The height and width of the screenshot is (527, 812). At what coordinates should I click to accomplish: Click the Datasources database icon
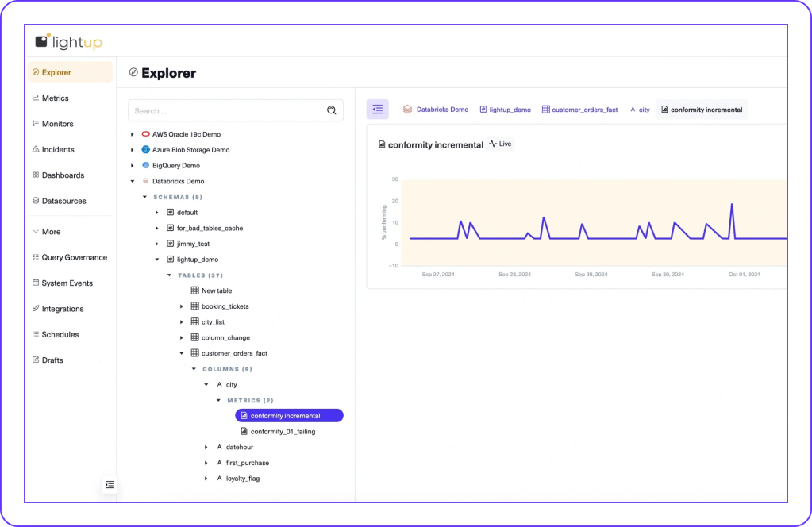tap(36, 201)
